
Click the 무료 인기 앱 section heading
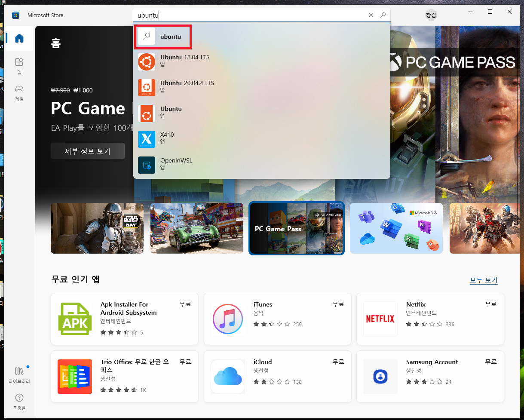click(76, 279)
